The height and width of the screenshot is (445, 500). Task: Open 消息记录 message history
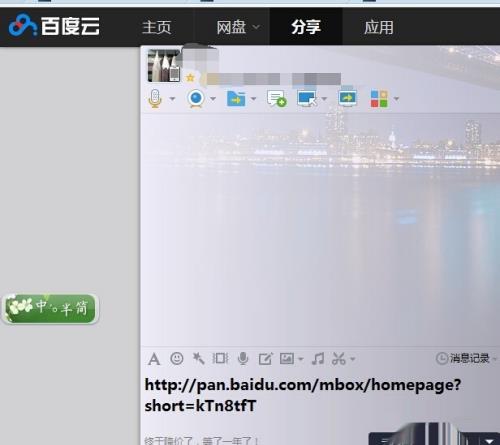click(x=466, y=358)
